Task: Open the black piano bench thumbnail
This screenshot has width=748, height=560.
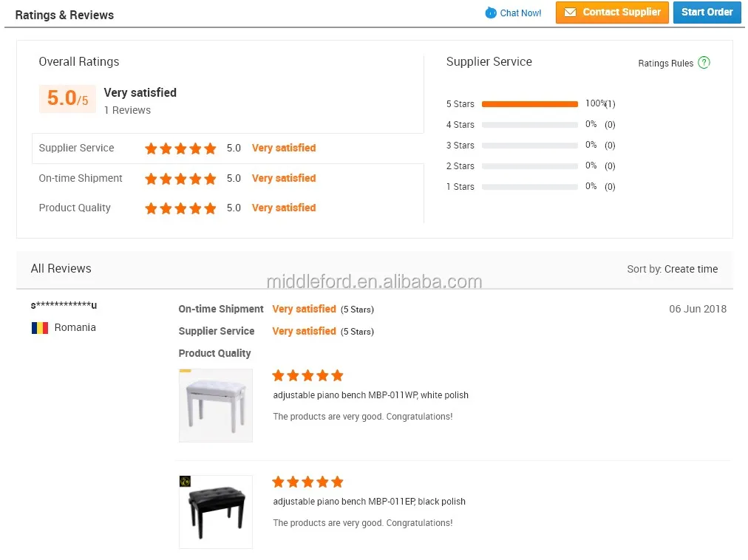Action: coord(216,511)
